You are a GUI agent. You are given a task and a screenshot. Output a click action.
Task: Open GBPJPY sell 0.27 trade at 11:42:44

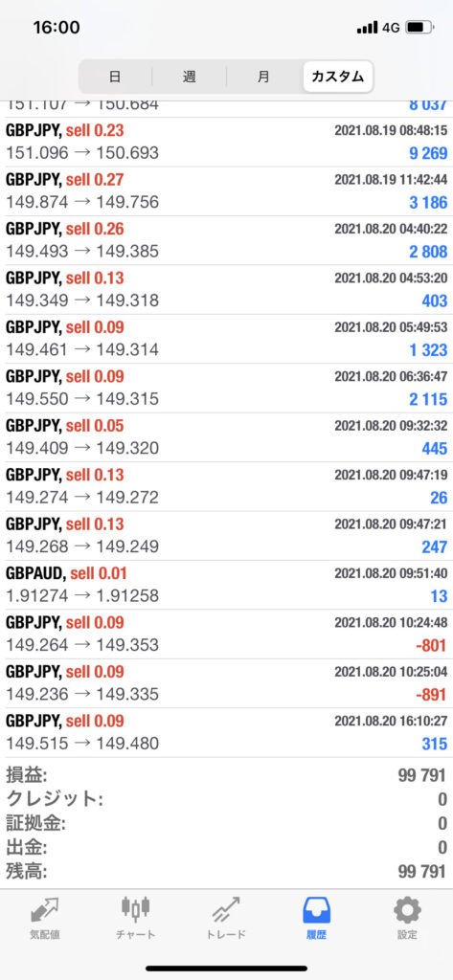click(x=226, y=190)
